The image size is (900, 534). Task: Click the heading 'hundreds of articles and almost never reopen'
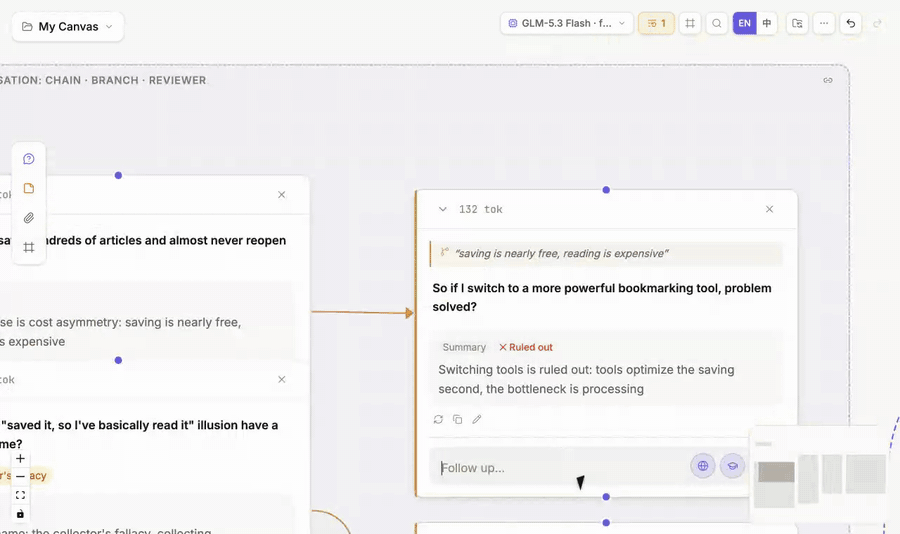coord(165,241)
